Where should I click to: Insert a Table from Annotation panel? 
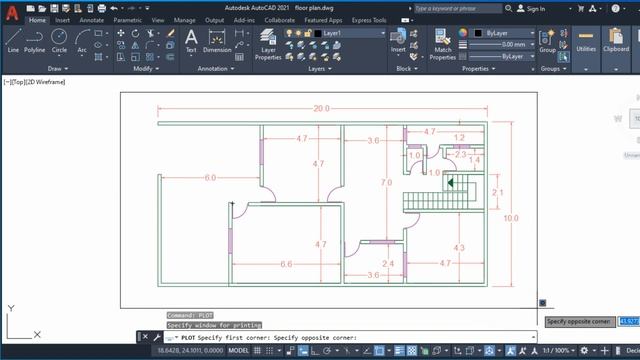click(239, 57)
